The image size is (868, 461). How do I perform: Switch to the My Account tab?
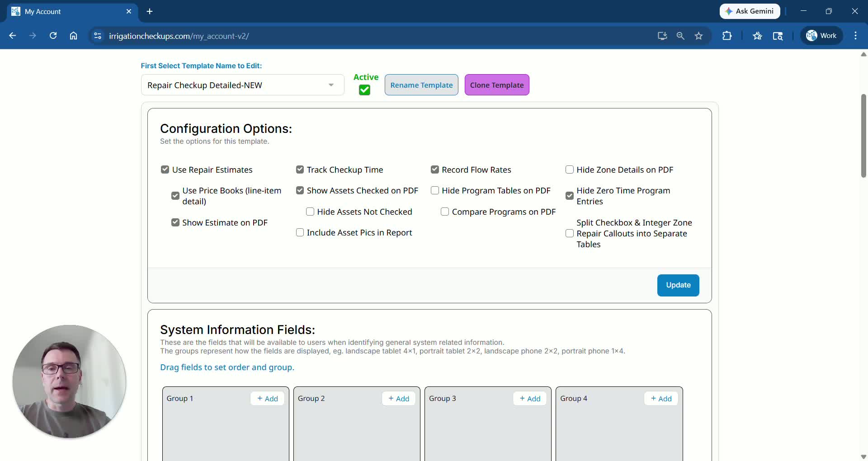click(72, 11)
